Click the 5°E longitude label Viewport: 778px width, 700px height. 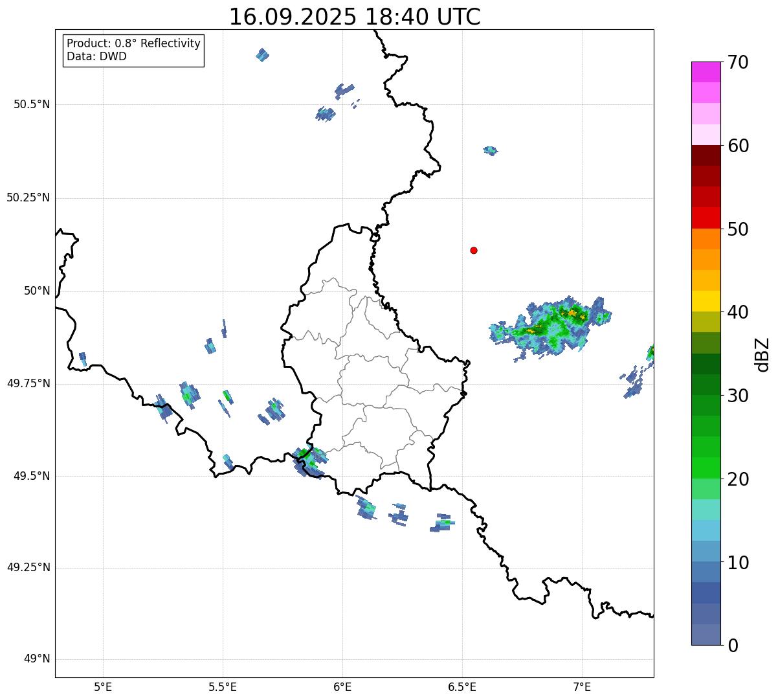(103, 687)
